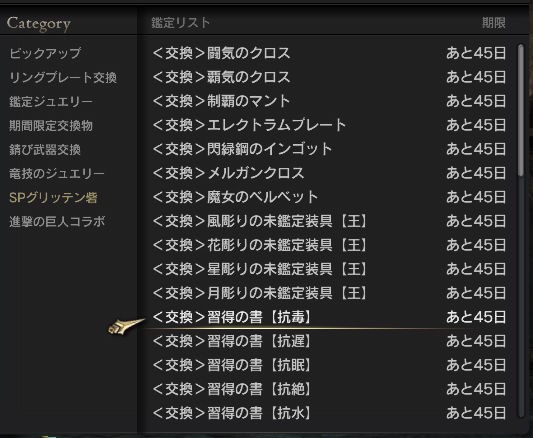Open 期間限定交換物 category

(51, 126)
